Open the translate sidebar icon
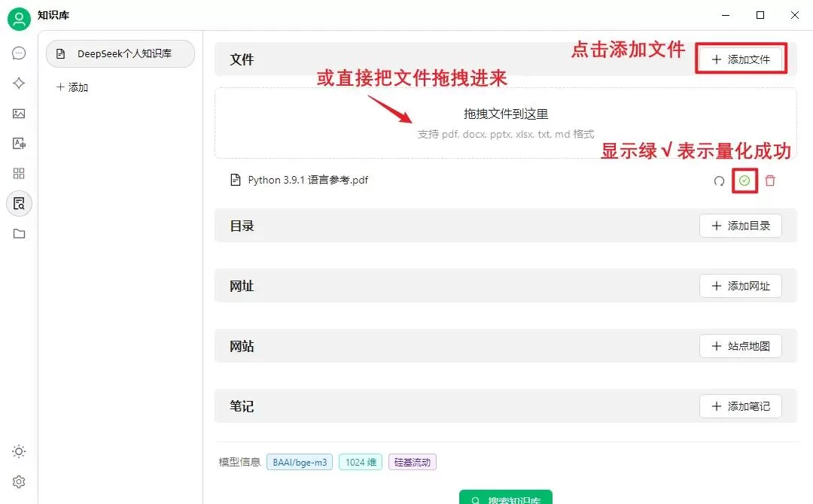Image resolution: width=813 pixels, height=504 pixels. pyautogui.click(x=19, y=144)
